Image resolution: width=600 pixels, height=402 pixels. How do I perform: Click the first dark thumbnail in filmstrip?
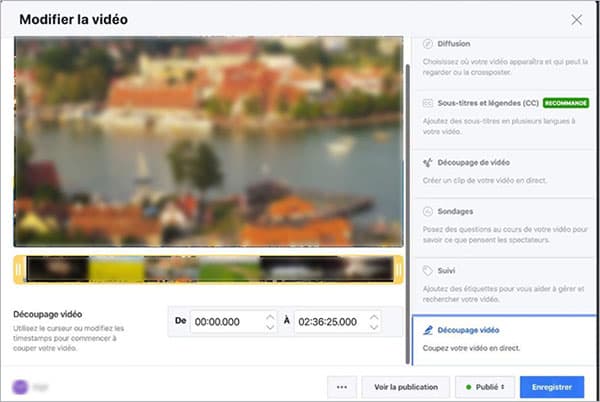(x=57, y=270)
